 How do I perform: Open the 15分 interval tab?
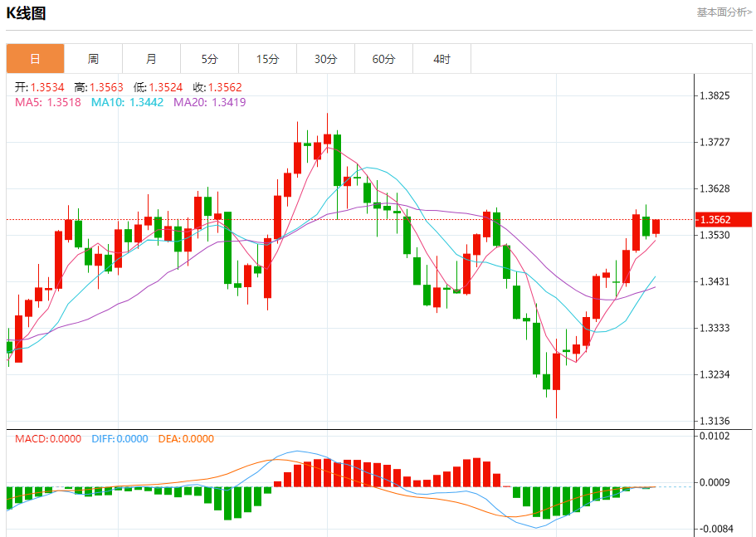coord(267,59)
